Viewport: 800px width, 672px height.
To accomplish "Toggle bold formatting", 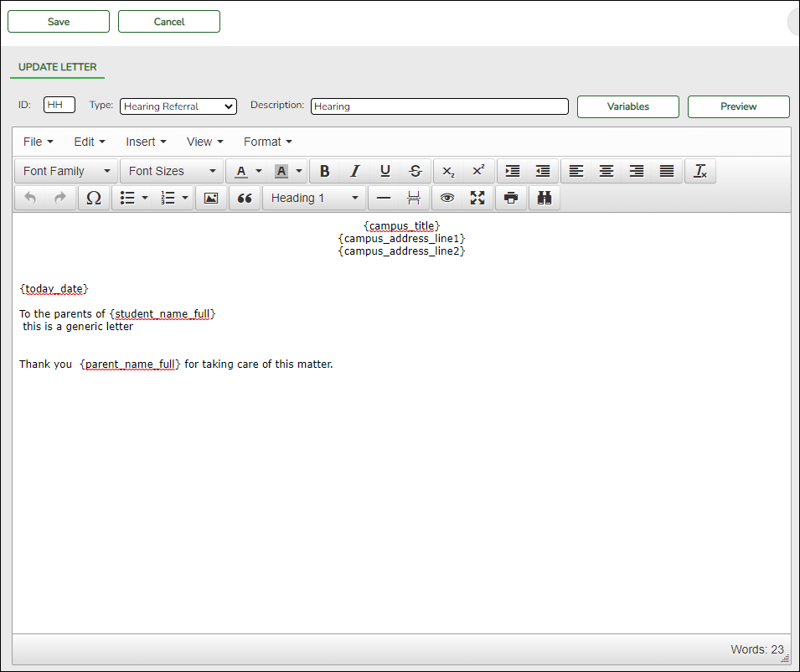I will pyautogui.click(x=325, y=171).
